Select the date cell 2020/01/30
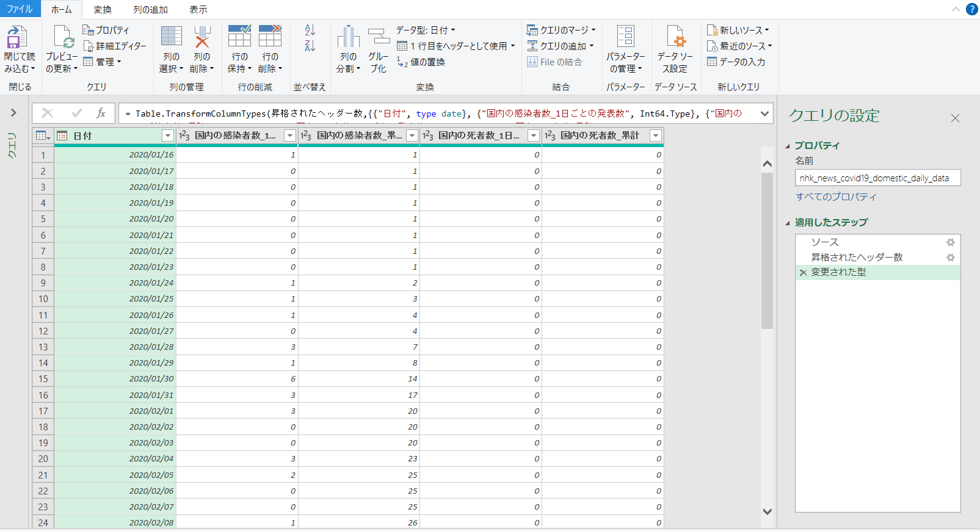 115,378
